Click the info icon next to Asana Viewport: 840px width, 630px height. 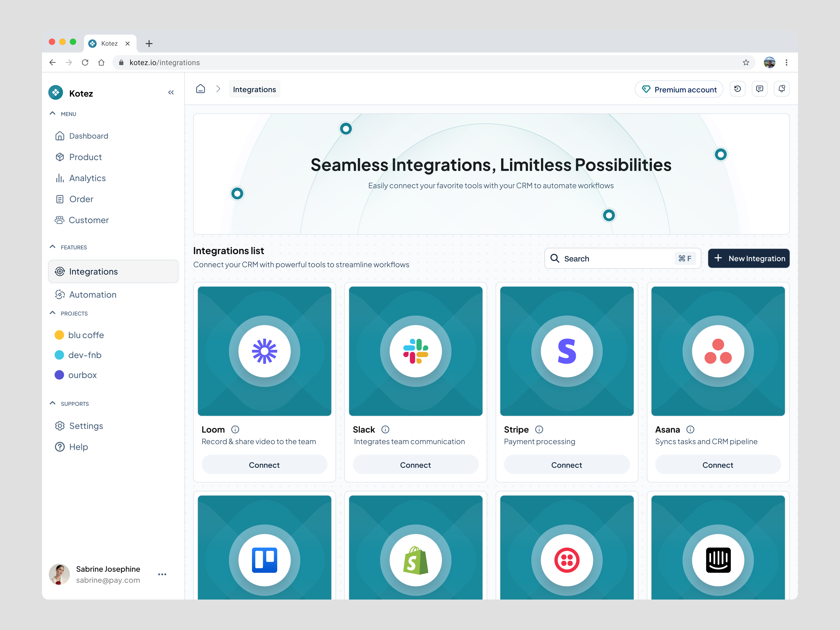[x=690, y=429]
